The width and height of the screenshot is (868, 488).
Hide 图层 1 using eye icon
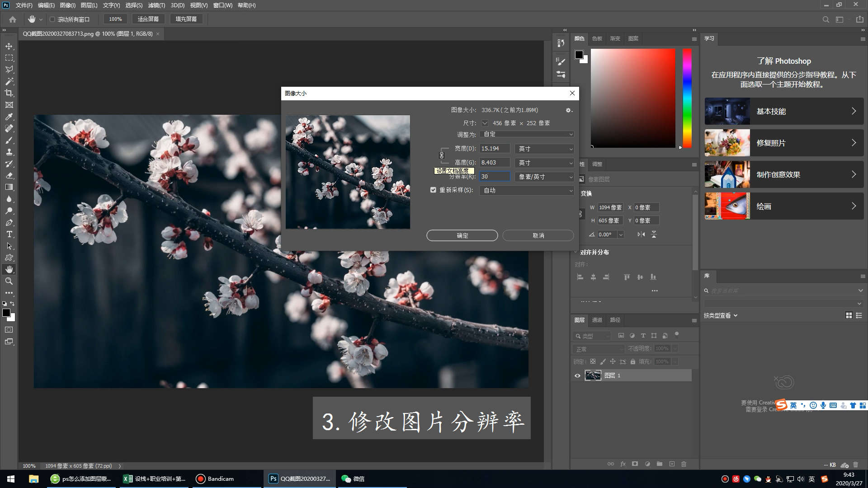pyautogui.click(x=577, y=375)
